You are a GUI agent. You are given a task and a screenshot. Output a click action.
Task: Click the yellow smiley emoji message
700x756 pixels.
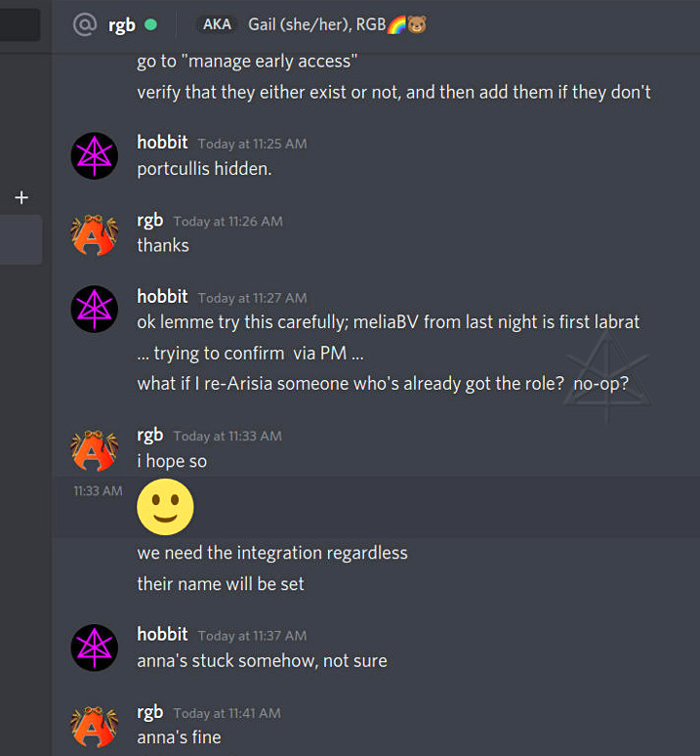[165, 506]
